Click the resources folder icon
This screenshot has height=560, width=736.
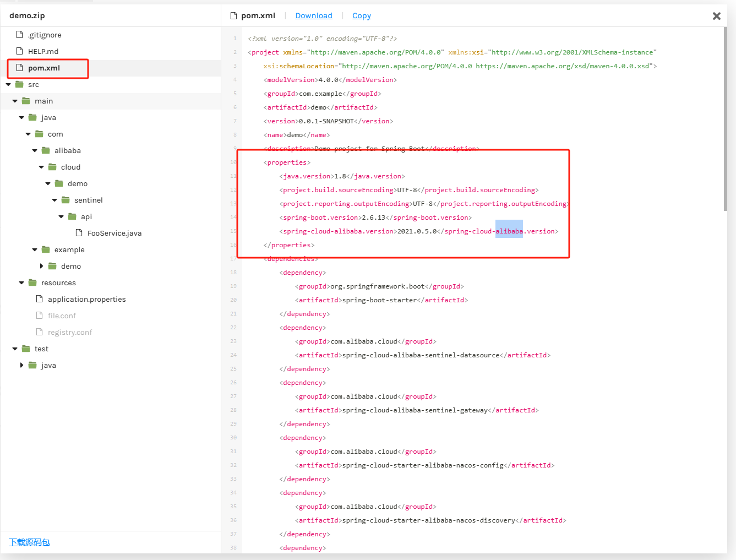coord(32,282)
